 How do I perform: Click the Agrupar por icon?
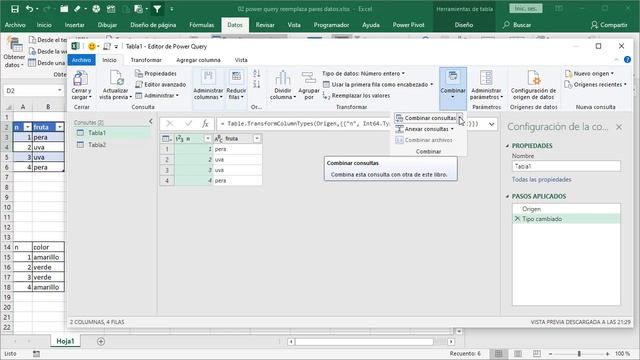309,78
